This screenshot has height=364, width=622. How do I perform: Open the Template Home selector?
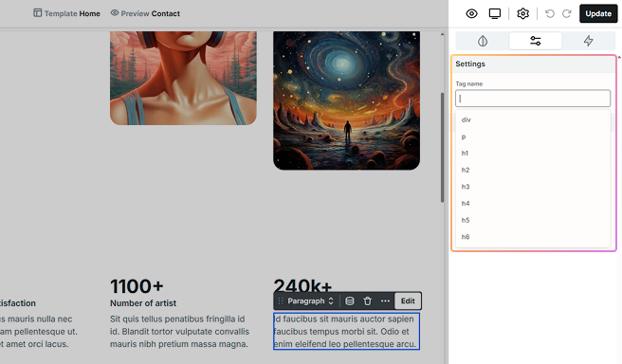tap(66, 13)
